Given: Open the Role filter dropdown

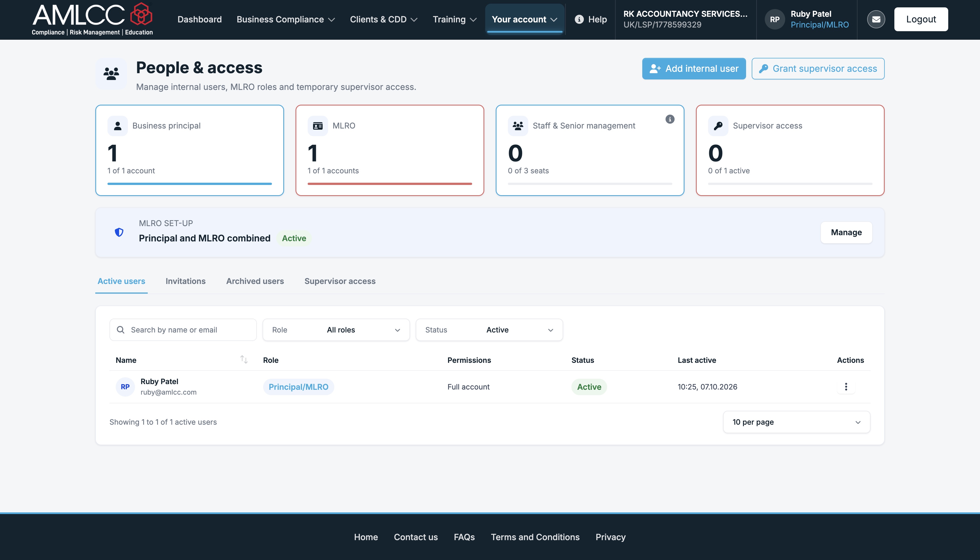Looking at the screenshot, I should tap(336, 330).
